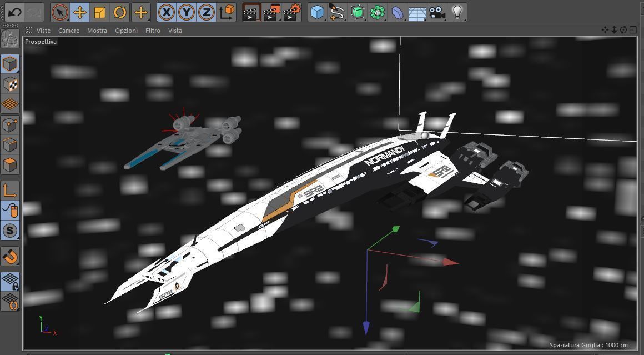The width and height of the screenshot is (644, 355).
Task: Add a Light object
Action: [457, 12]
